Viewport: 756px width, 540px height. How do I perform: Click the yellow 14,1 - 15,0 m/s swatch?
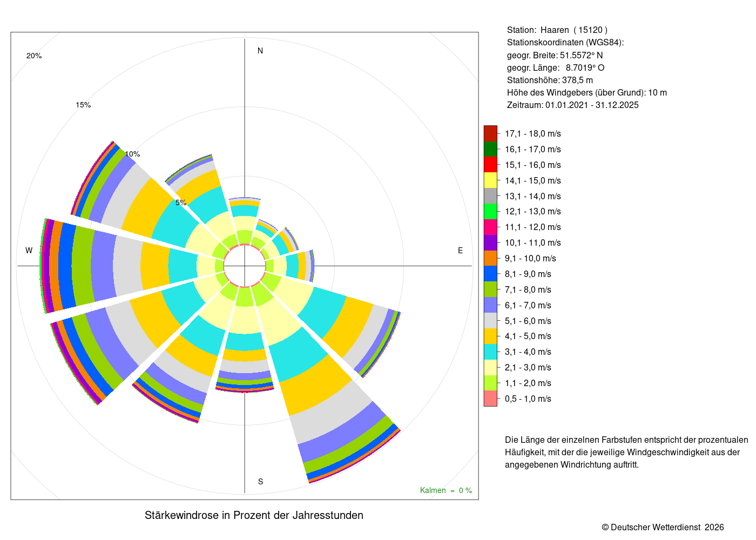click(490, 180)
